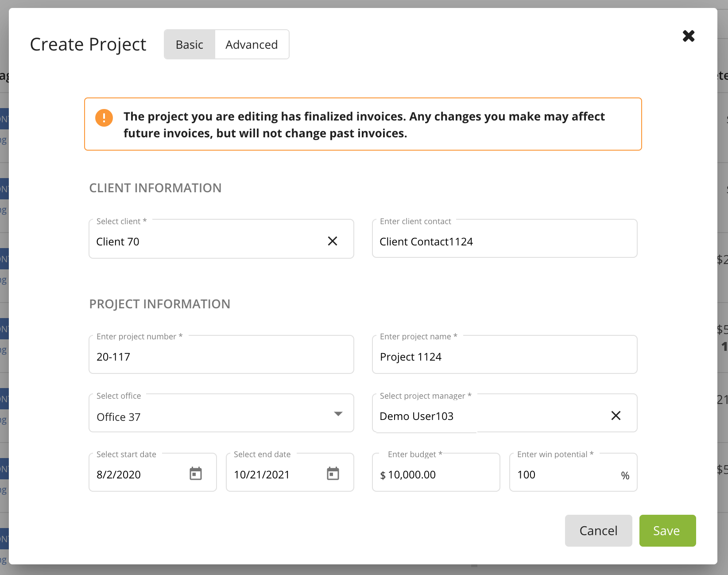Edit the win potential percentage value

pos(562,474)
